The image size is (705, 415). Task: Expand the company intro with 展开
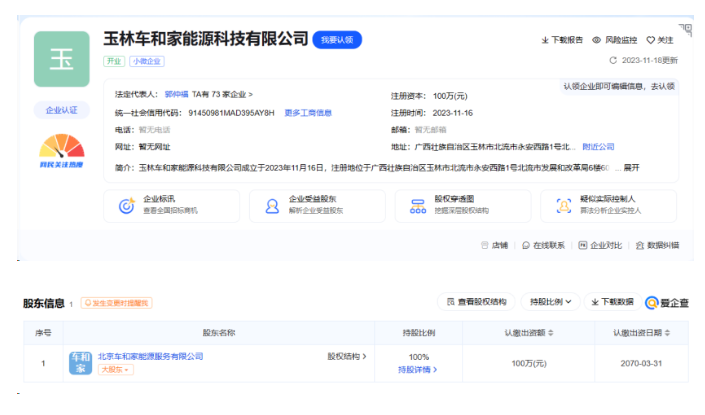pos(632,168)
